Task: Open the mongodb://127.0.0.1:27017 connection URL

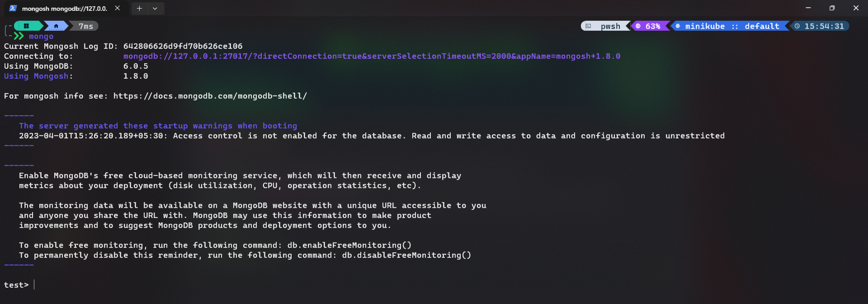Action: pos(371,56)
